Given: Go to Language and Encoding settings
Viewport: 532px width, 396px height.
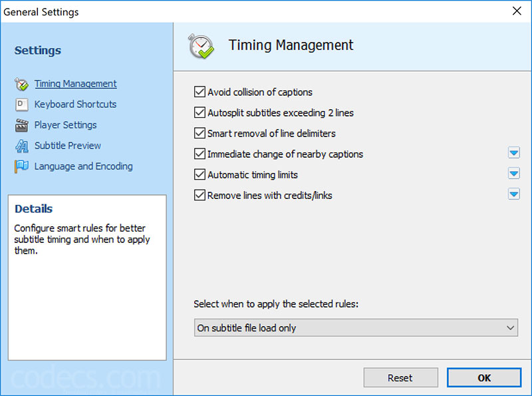Looking at the screenshot, I should pyautogui.click(x=84, y=166).
